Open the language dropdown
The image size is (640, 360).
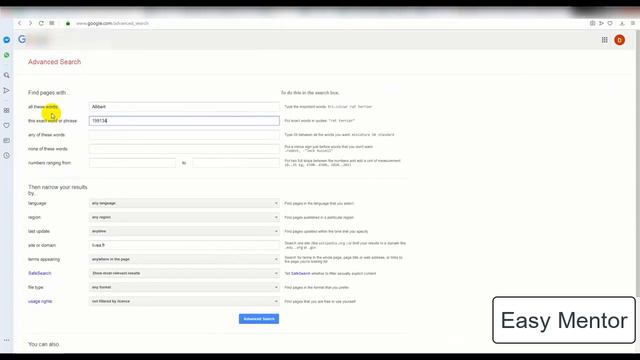tap(184, 203)
